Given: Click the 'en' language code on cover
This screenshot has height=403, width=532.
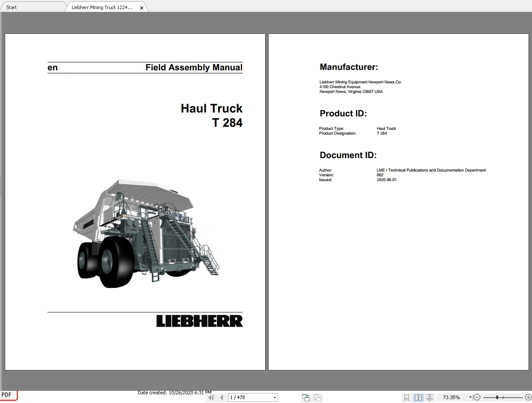Looking at the screenshot, I should click(53, 68).
